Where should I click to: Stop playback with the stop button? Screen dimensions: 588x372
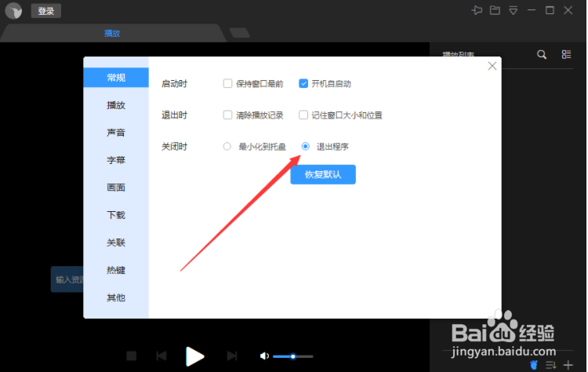131,356
